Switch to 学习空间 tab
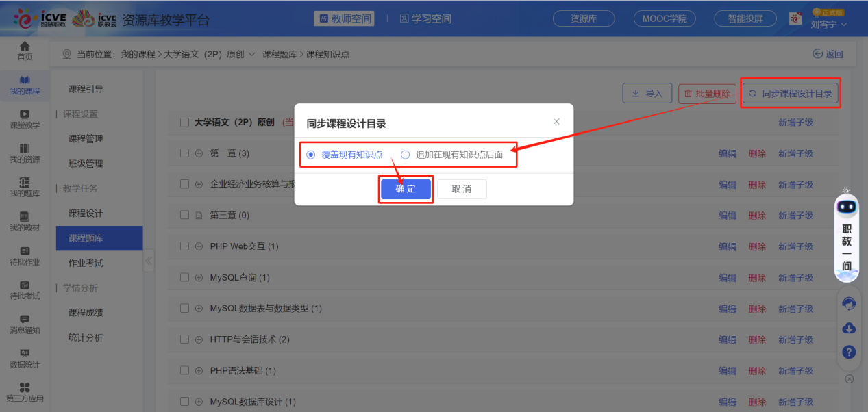The width and height of the screenshot is (868, 412). pyautogui.click(x=425, y=18)
